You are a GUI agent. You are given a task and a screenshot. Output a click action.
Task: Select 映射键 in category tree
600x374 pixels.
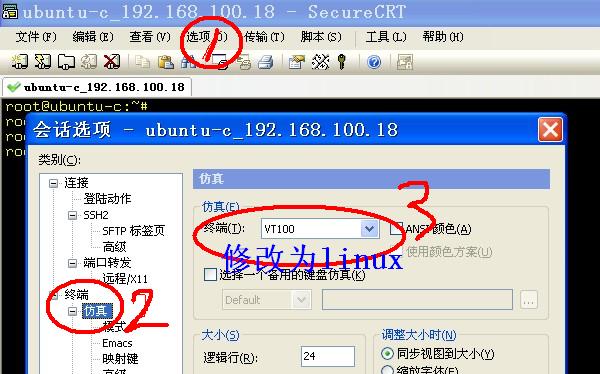[x=120, y=359]
